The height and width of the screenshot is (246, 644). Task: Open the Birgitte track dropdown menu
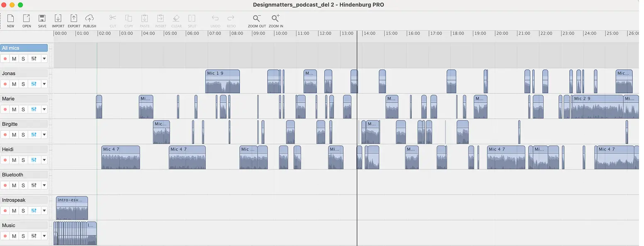click(x=44, y=135)
